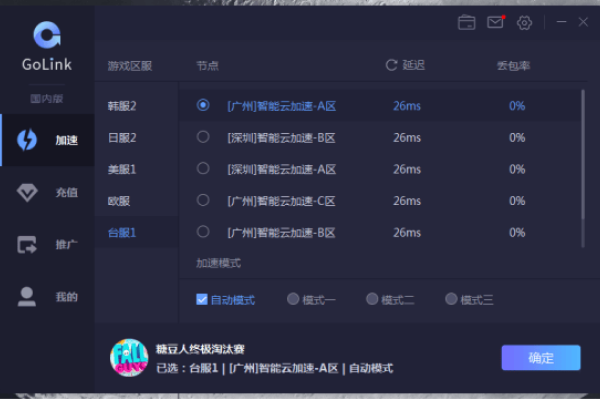This screenshot has width=600, height=400.
Task: Close the GoLink window
Action: coord(583,22)
